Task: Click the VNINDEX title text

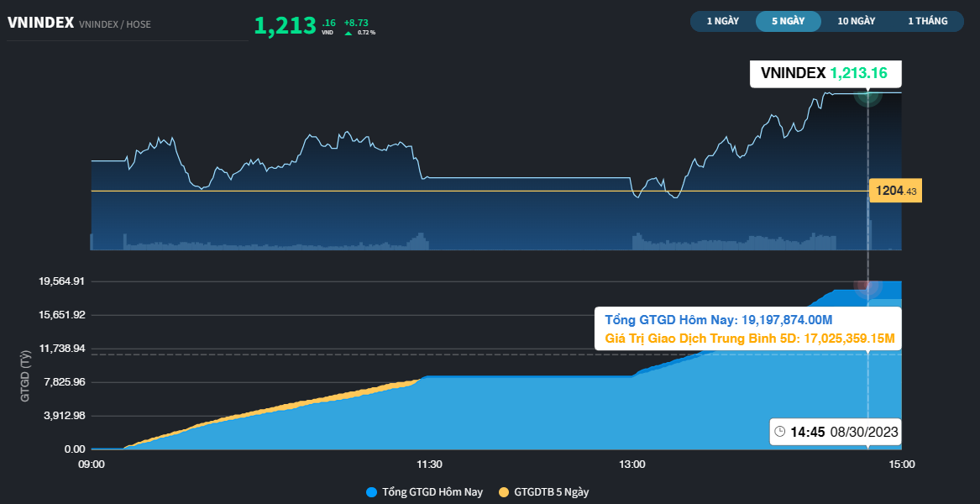Action: coord(40,23)
